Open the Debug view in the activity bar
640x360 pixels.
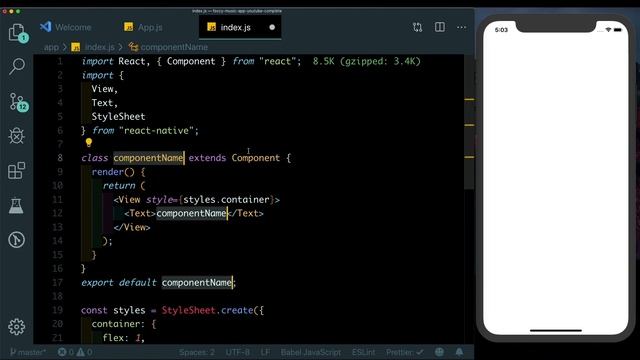pos(16,136)
